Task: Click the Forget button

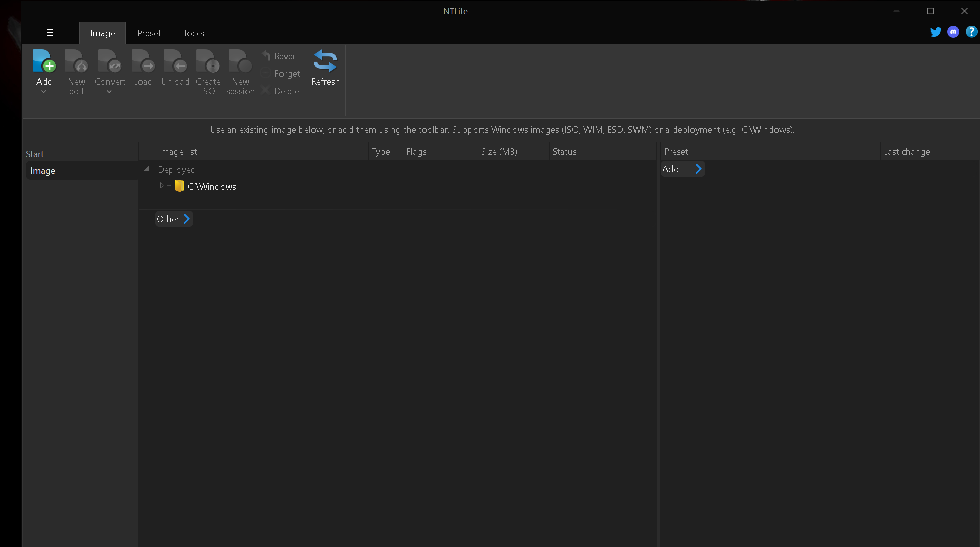Action: click(x=281, y=74)
